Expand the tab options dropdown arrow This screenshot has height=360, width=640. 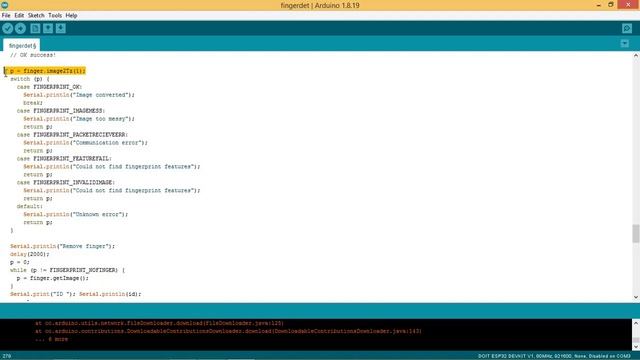(624, 44)
